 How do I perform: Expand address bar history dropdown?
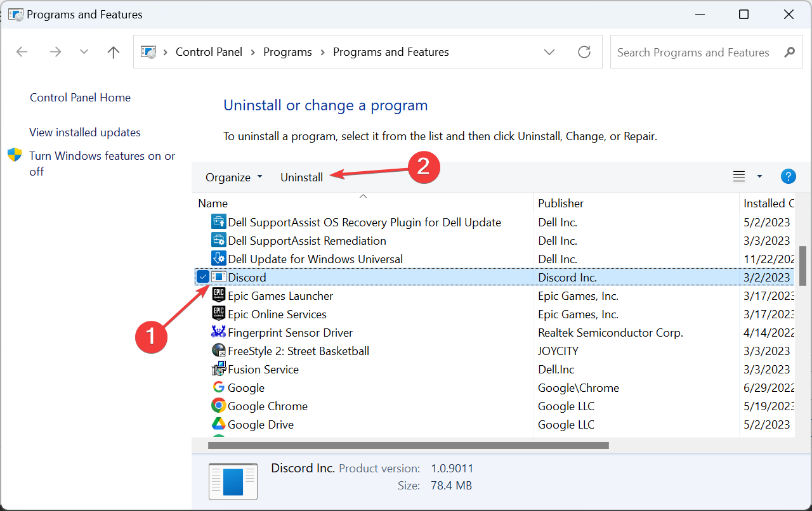549,52
